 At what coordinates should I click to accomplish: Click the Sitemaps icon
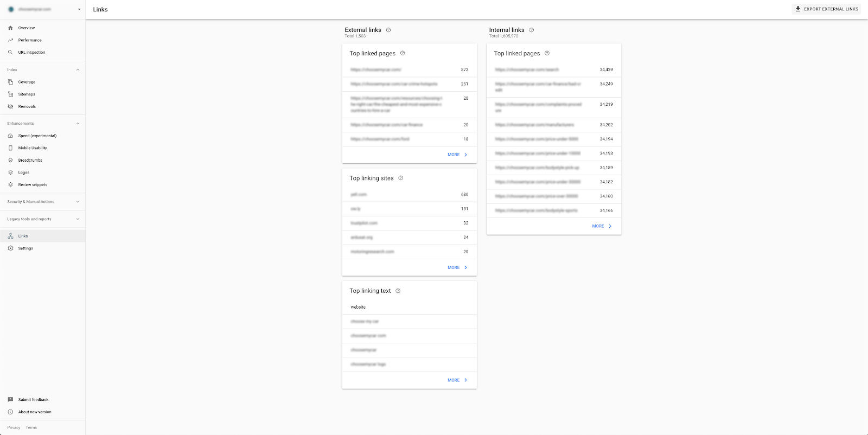click(10, 94)
